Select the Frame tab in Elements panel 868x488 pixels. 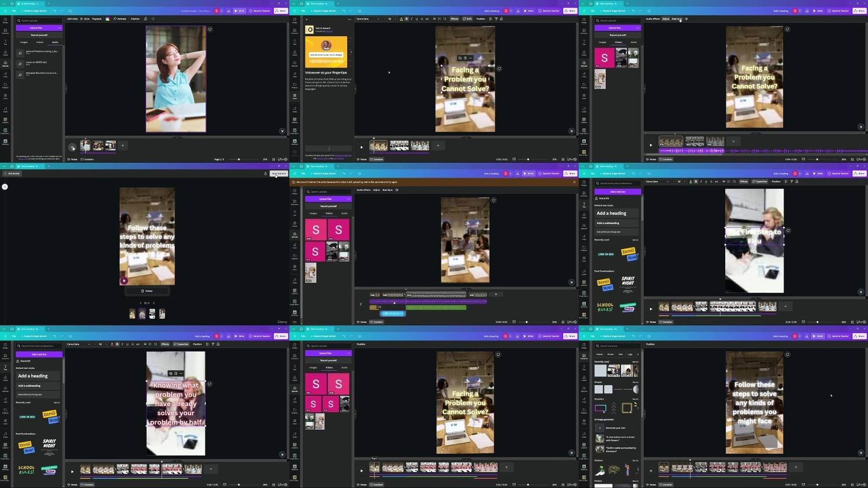coord(599,354)
